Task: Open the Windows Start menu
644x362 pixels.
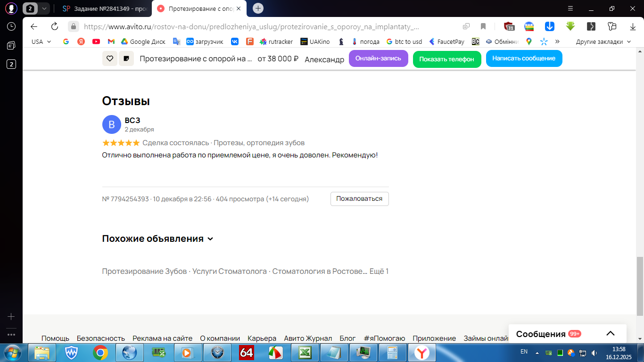Action: (12, 353)
